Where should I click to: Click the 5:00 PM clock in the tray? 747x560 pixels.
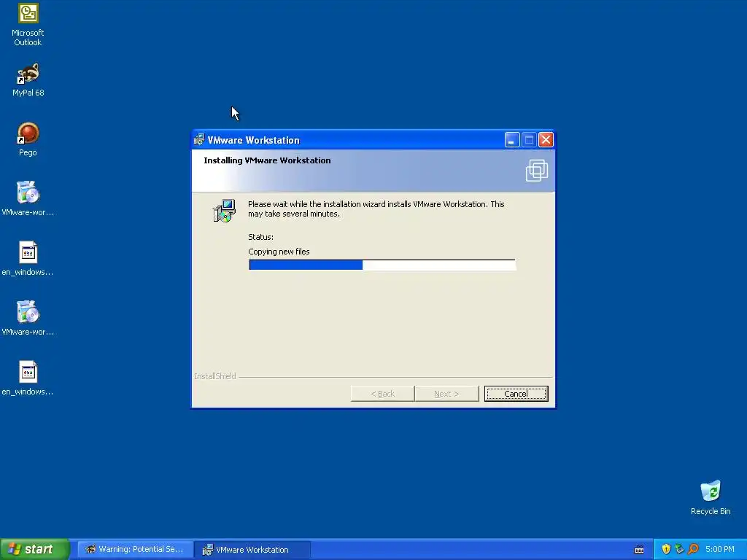pyautogui.click(x=720, y=549)
